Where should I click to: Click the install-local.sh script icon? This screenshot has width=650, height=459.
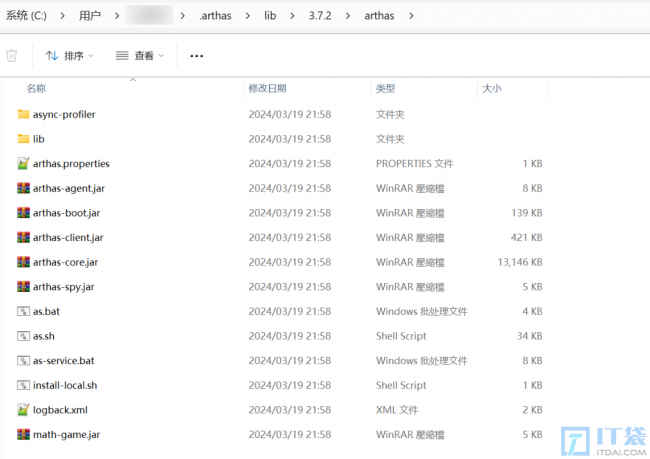[23, 385]
